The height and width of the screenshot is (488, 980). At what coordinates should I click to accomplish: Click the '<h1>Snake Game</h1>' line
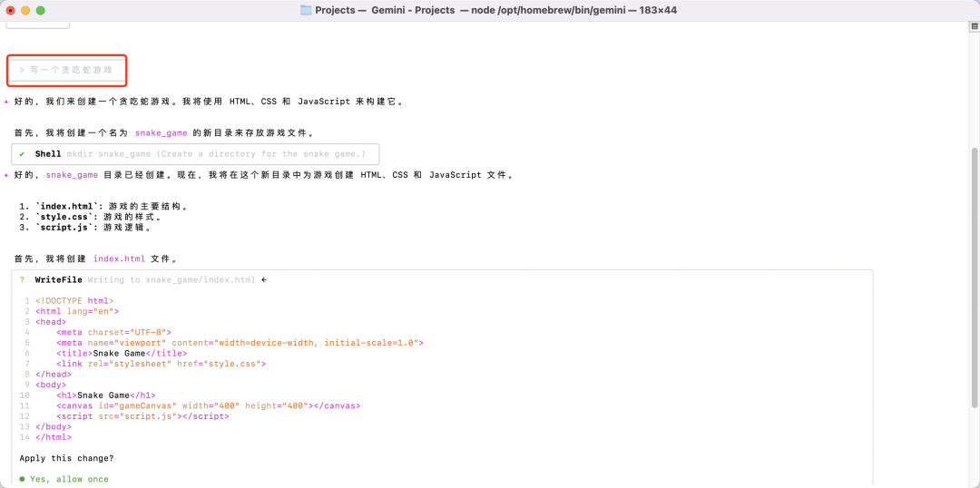[105, 395]
